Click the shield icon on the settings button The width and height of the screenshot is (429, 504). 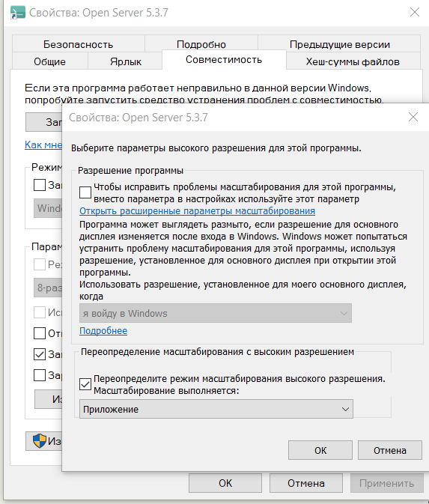(x=40, y=440)
